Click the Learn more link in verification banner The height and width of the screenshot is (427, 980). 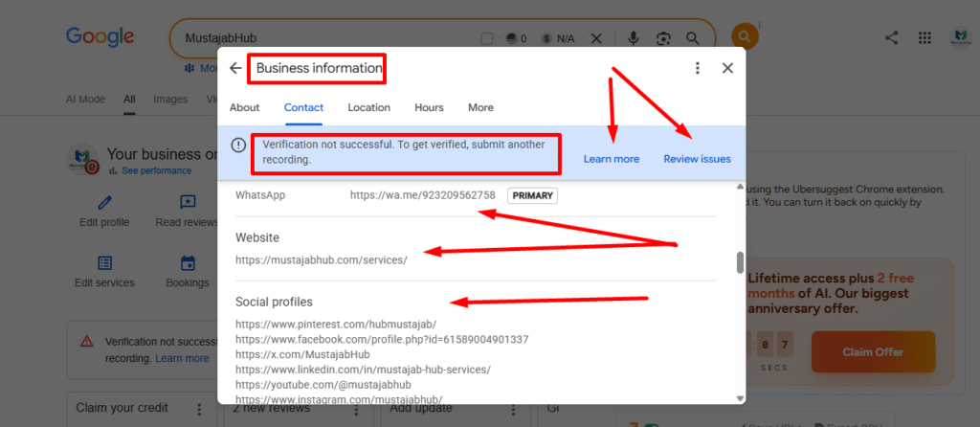(x=612, y=159)
